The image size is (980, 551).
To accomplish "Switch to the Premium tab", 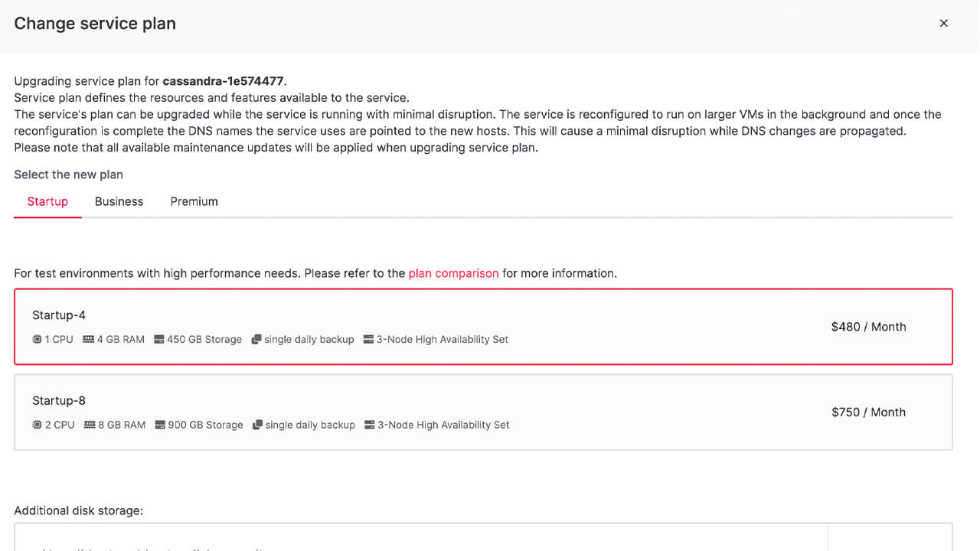I will click(x=194, y=201).
